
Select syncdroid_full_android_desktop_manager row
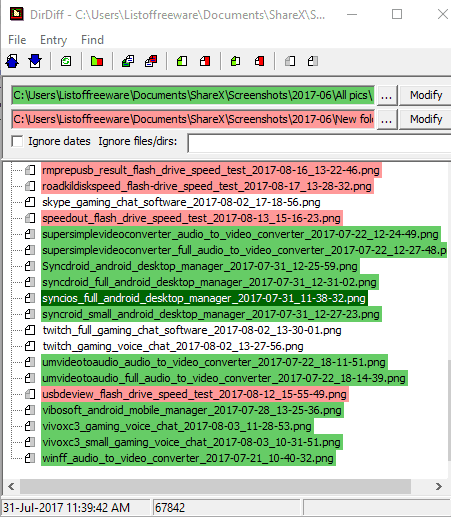click(210, 282)
